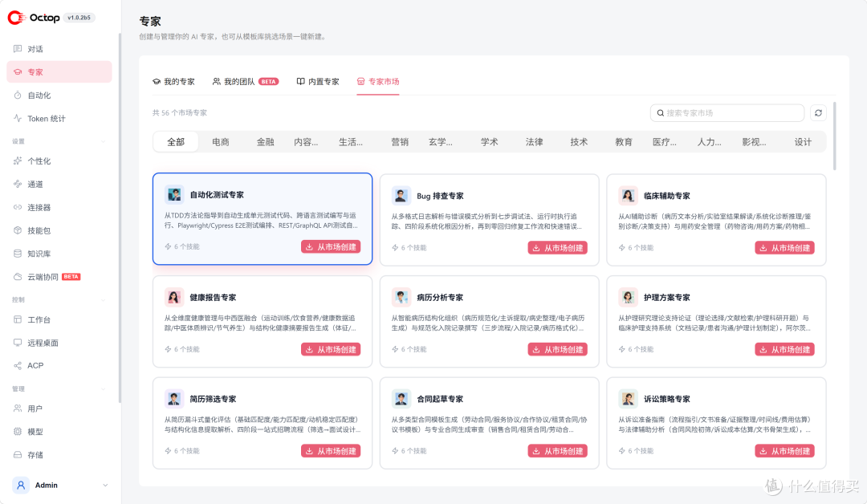Click the 共 56 个市场专家 count text
The width and height of the screenshot is (867, 504).
coord(180,112)
